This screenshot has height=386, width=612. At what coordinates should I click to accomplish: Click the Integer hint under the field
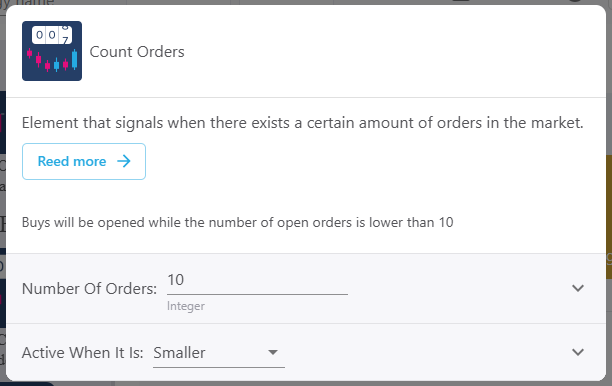(x=186, y=306)
